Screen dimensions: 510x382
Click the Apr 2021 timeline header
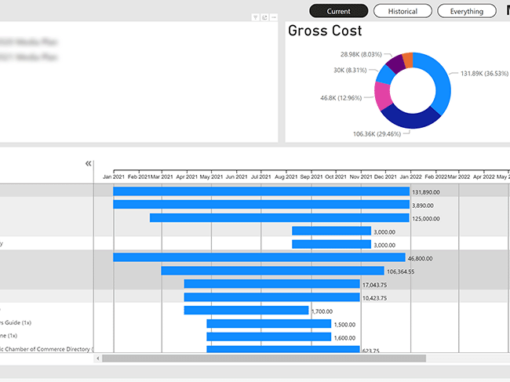(x=187, y=177)
